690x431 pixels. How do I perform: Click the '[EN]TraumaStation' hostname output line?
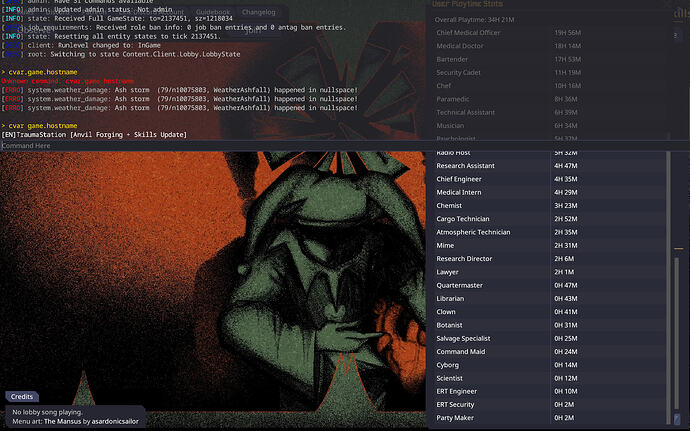94,135
